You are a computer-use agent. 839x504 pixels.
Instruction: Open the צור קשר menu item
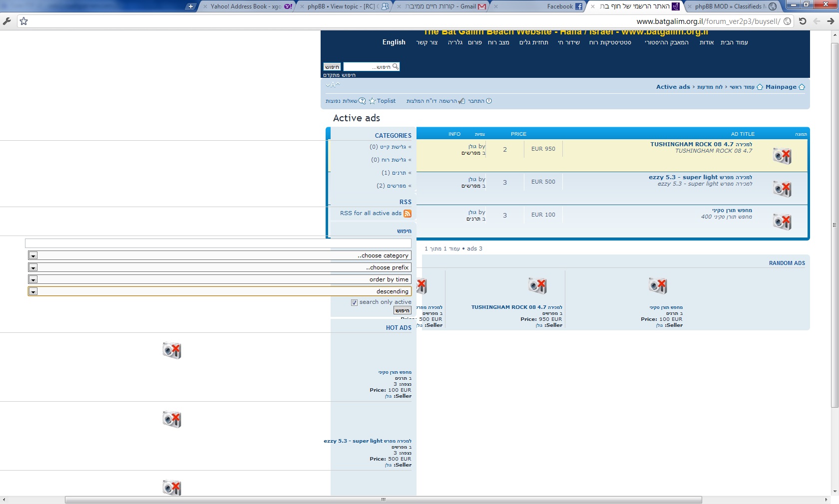point(427,42)
